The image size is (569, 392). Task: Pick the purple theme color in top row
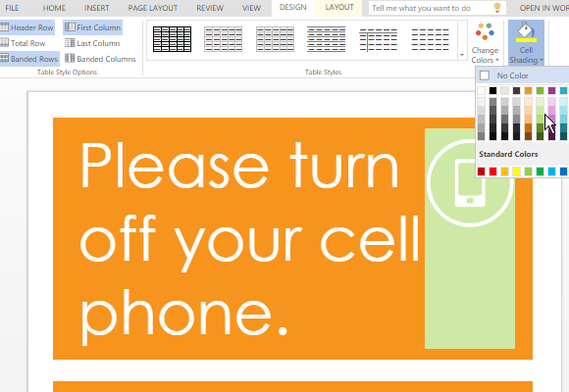(x=552, y=91)
